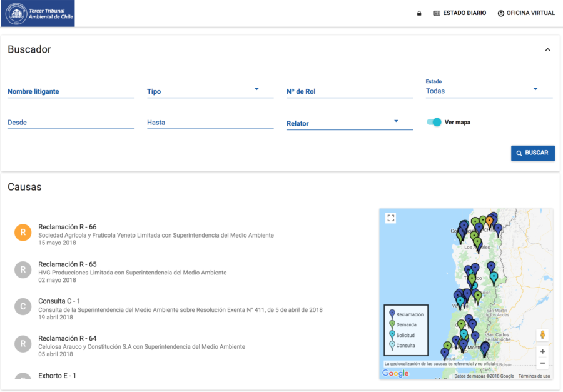The width and height of the screenshot is (563, 392).
Task: Click the orange R avatar for Reclamación R-66
Action: 23,233
